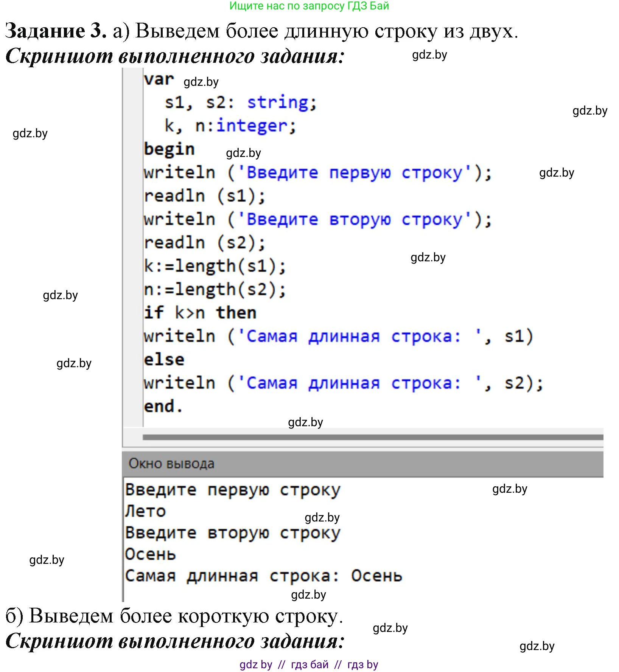This screenshot has height=672, width=619.
Task: Click output 'Введите вторую строку' line
Action: (x=233, y=533)
